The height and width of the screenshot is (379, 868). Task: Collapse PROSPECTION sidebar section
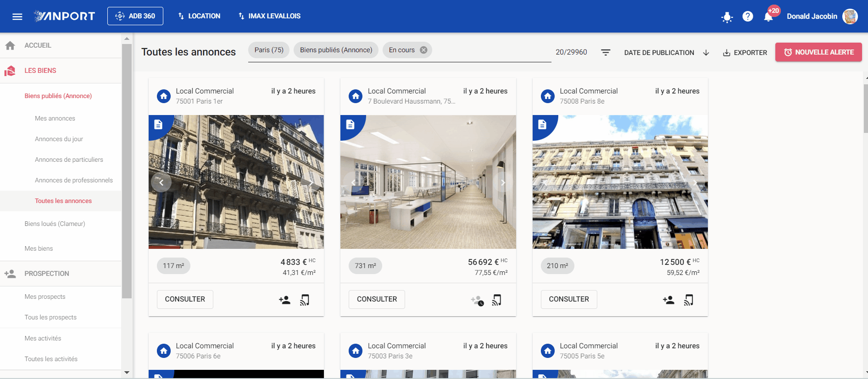click(61, 274)
